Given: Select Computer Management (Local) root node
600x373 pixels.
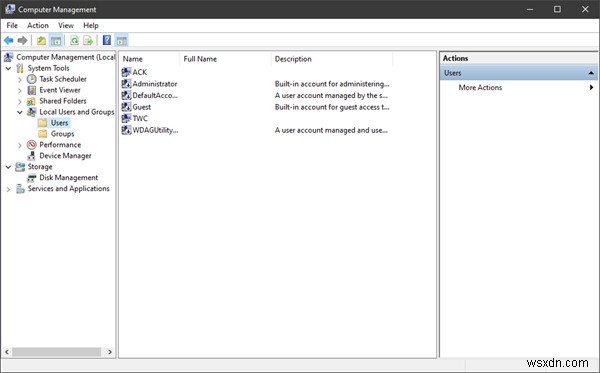Looking at the screenshot, I should pyautogui.click(x=65, y=57).
